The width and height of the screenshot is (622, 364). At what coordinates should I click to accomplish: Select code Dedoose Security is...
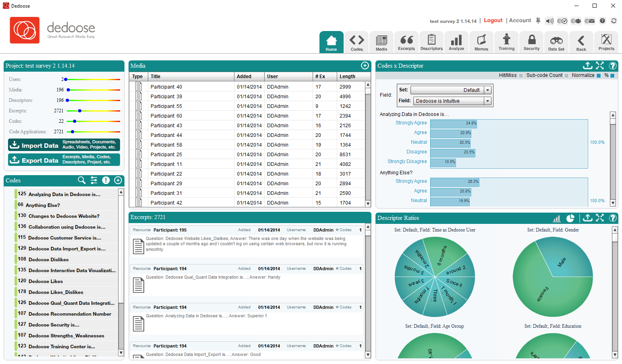click(x=66, y=325)
